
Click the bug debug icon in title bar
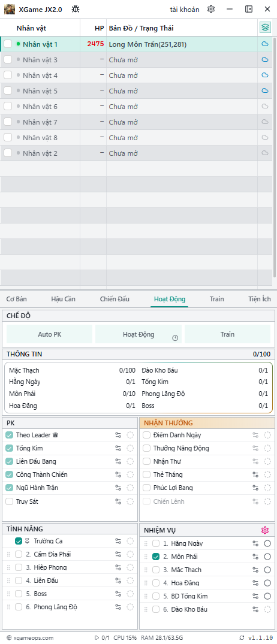(x=76, y=9)
